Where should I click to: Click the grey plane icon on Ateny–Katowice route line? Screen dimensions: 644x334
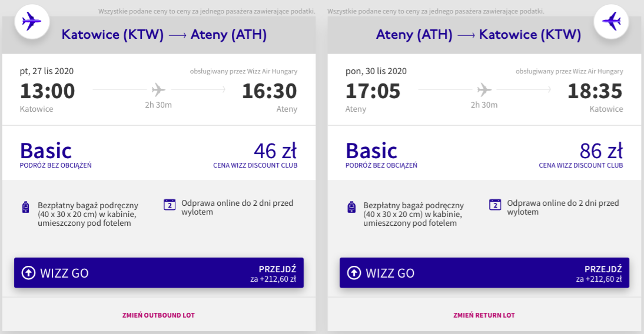(484, 90)
